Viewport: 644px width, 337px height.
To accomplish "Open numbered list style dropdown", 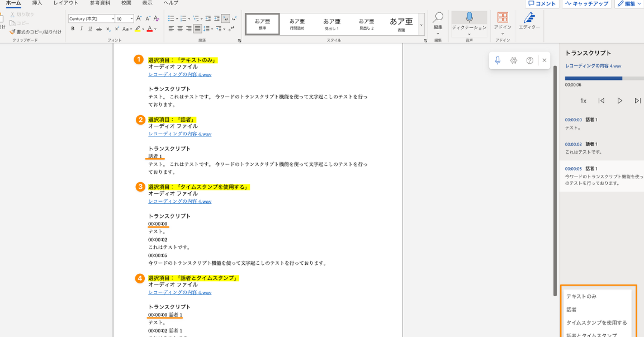I will [x=189, y=19].
